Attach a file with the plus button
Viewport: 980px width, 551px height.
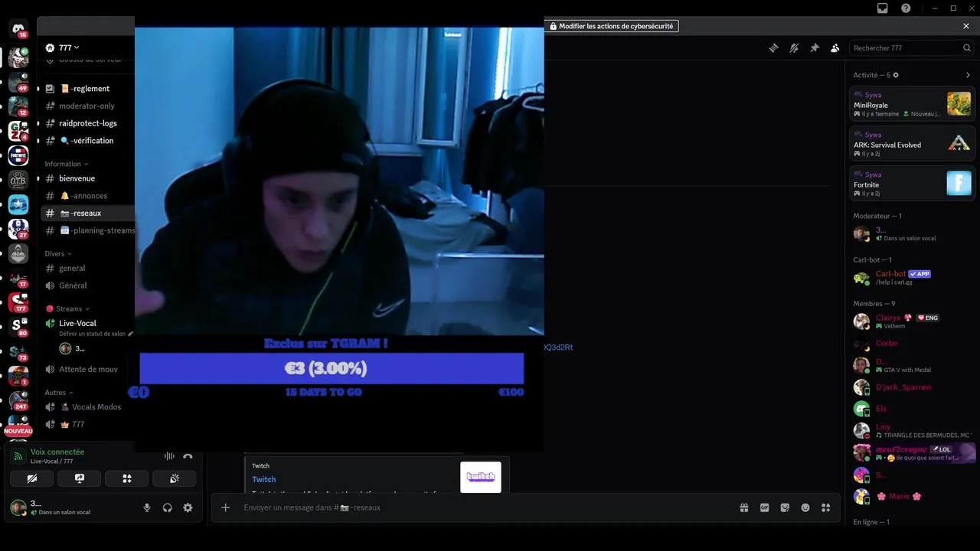[x=225, y=507]
